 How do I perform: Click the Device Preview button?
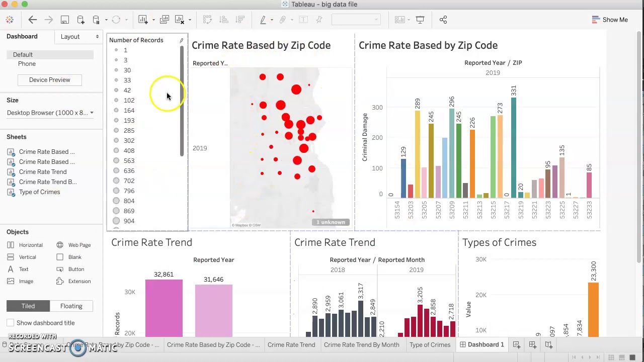pos(49,79)
